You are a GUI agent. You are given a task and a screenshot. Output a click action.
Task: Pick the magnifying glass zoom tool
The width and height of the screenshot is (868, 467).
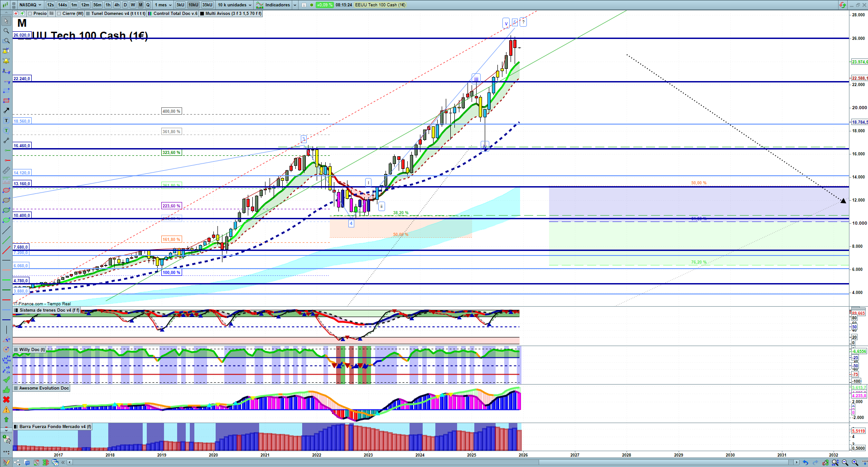tap(6, 31)
